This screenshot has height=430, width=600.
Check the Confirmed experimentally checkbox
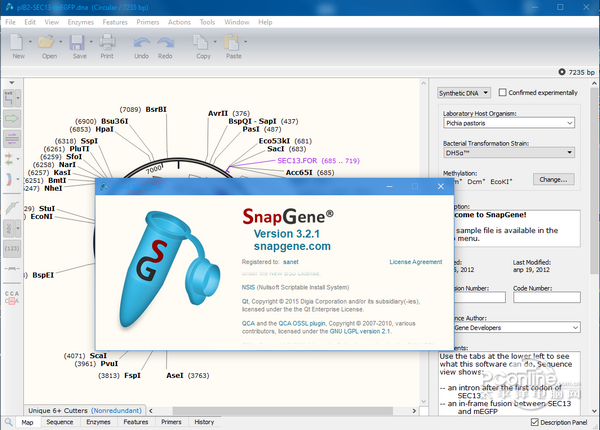pos(503,92)
